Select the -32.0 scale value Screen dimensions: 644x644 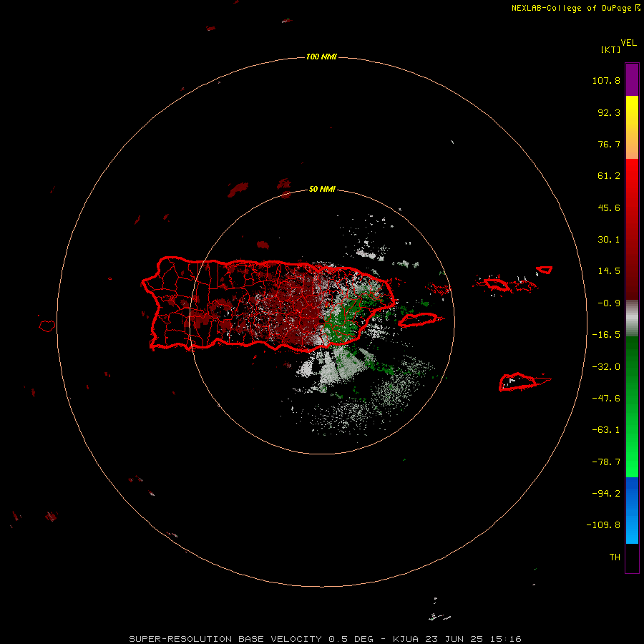(606, 367)
